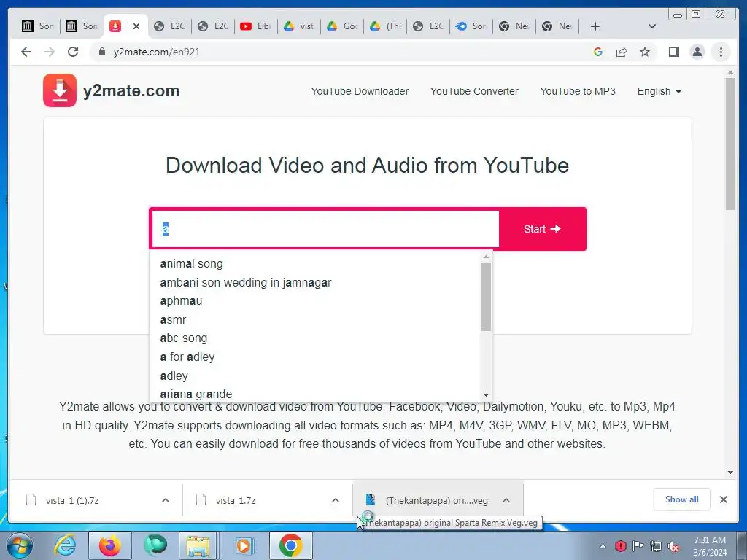Open options for vista_1 (1).7z download
The image size is (747, 560).
166,500
